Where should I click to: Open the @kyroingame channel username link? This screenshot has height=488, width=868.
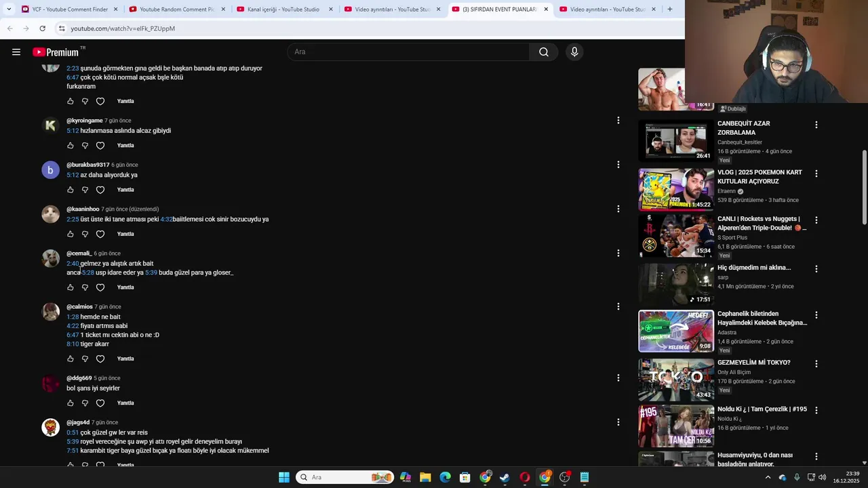pos(85,121)
